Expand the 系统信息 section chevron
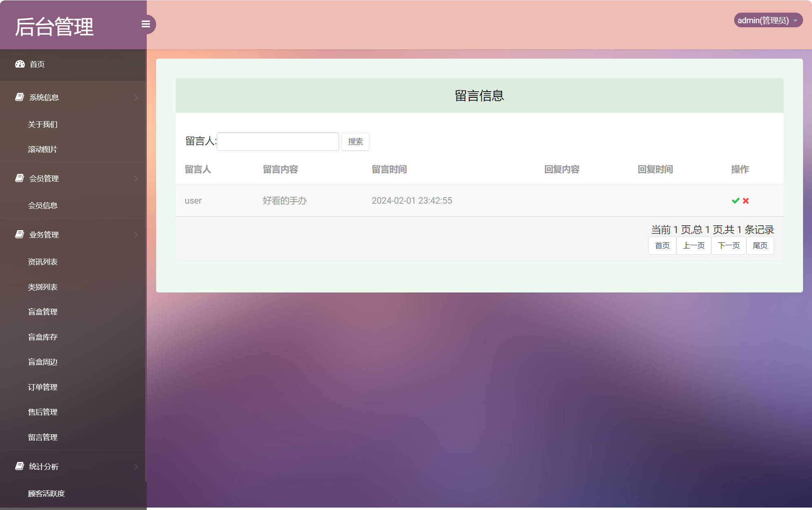 coord(136,97)
